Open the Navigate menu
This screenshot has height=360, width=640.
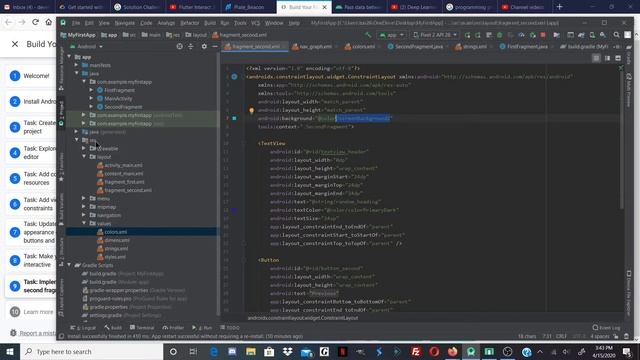click(x=124, y=23)
